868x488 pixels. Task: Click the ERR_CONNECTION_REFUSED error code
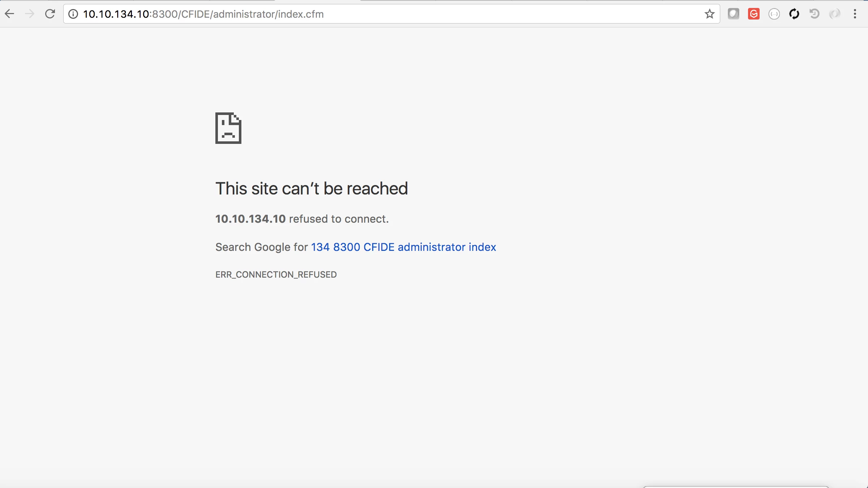click(x=276, y=275)
